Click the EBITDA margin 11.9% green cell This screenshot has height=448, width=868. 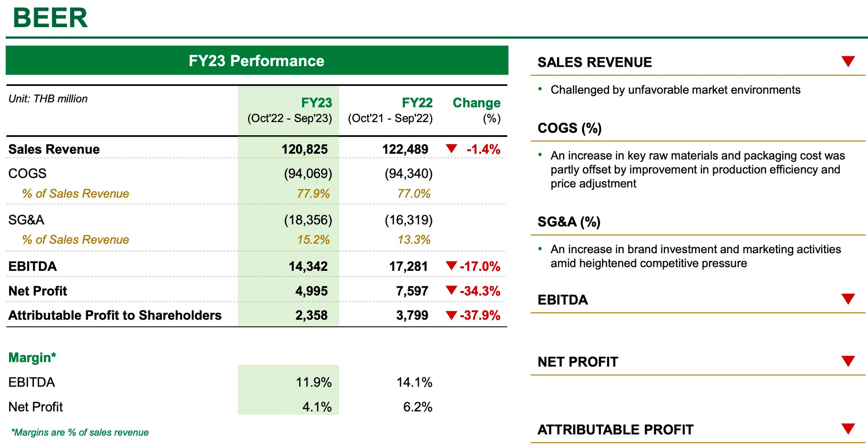tap(288, 382)
